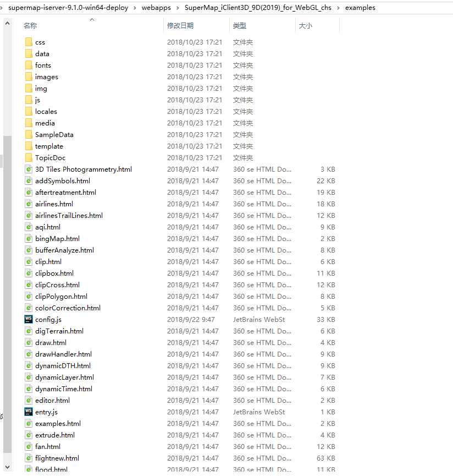
Task: Go to supermap-iserver-9.1.0-win64-deploy in the address path
Action: [x=68, y=8]
